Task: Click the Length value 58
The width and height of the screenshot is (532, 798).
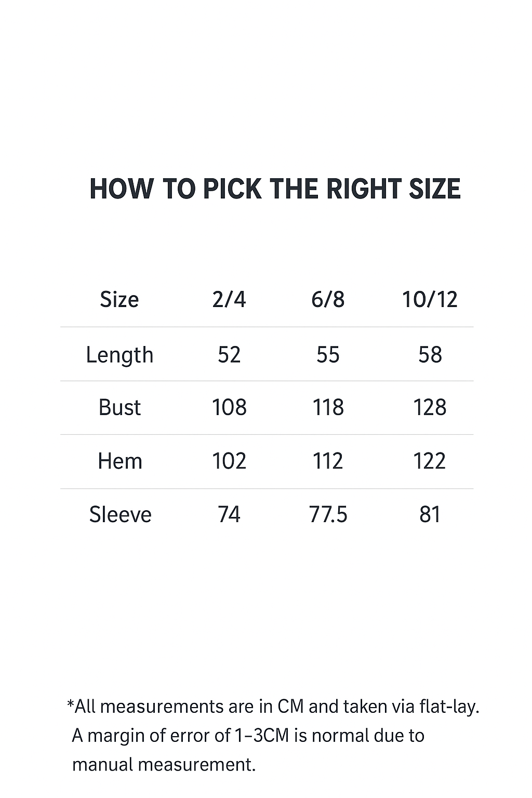Action: (430, 355)
